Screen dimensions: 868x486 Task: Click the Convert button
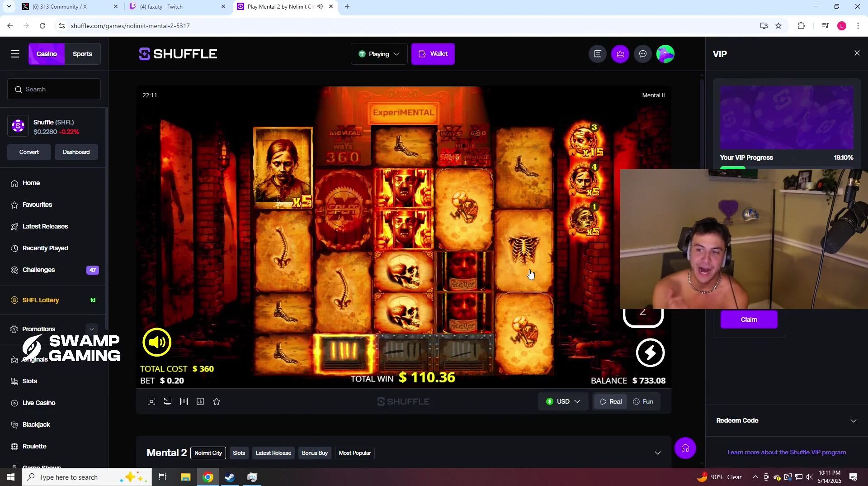[29, 152]
